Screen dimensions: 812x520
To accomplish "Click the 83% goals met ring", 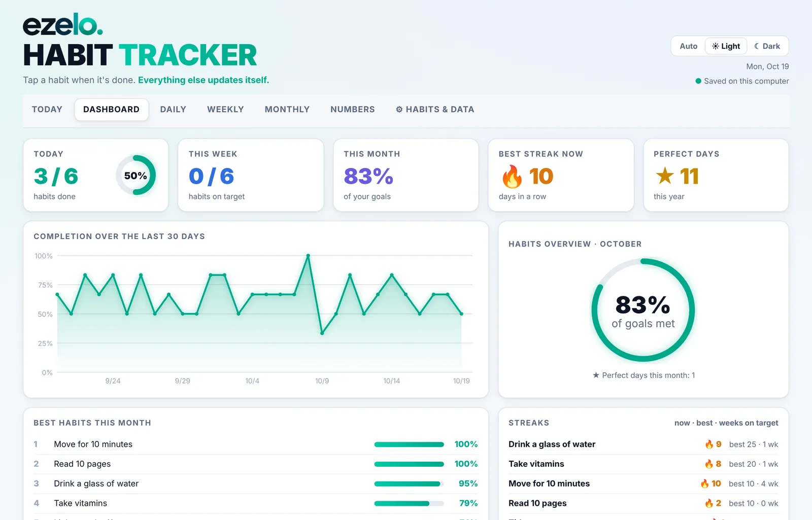I will [x=643, y=310].
